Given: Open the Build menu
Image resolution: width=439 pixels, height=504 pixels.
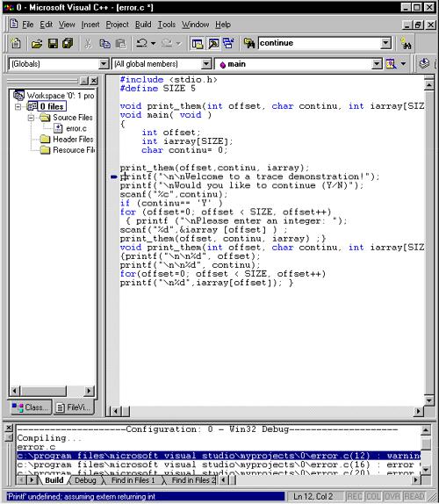Looking at the screenshot, I should point(143,25).
